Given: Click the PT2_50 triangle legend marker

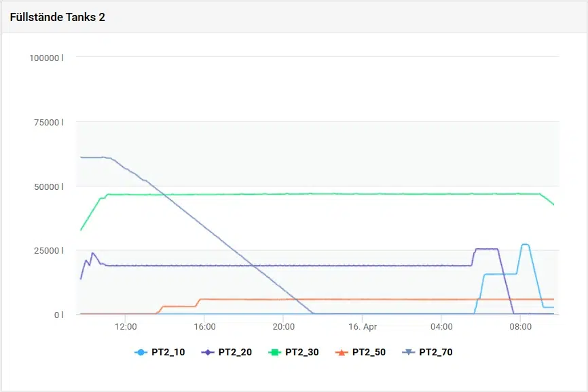Looking at the screenshot, I should tap(342, 353).
